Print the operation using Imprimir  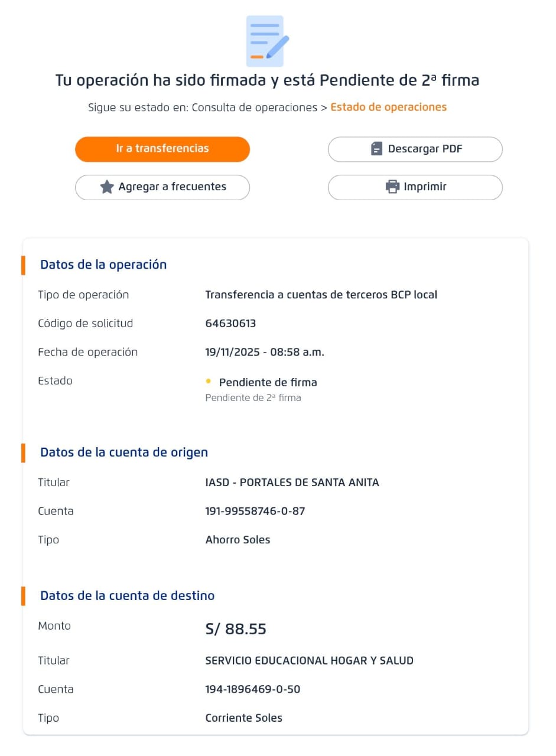[x=415, y=187]
